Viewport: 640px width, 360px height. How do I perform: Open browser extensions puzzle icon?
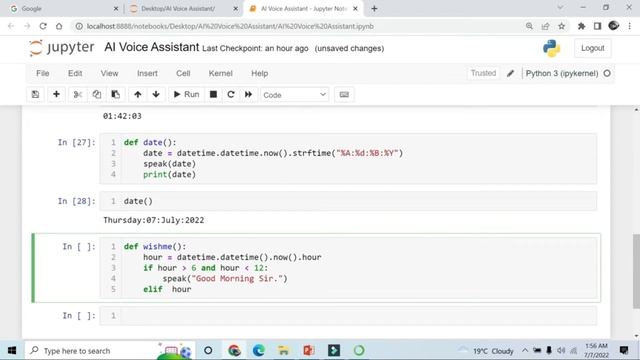coord(581,26)
